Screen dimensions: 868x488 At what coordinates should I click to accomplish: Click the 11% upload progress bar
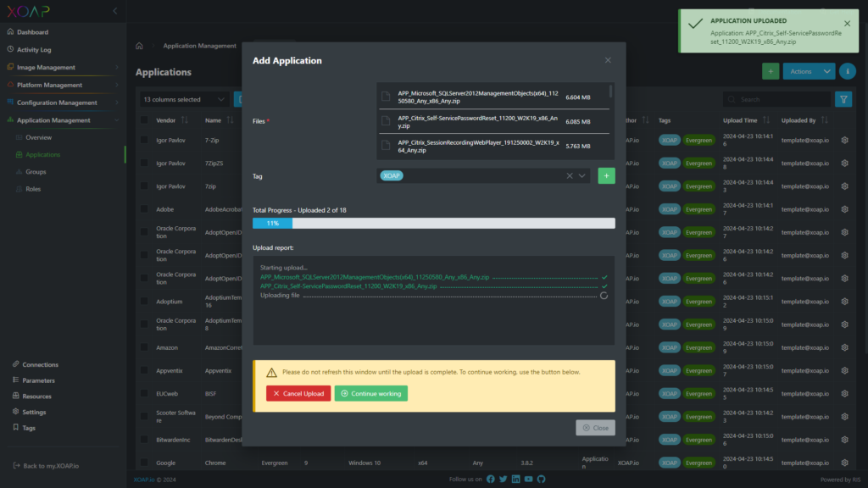coord(433,223)
